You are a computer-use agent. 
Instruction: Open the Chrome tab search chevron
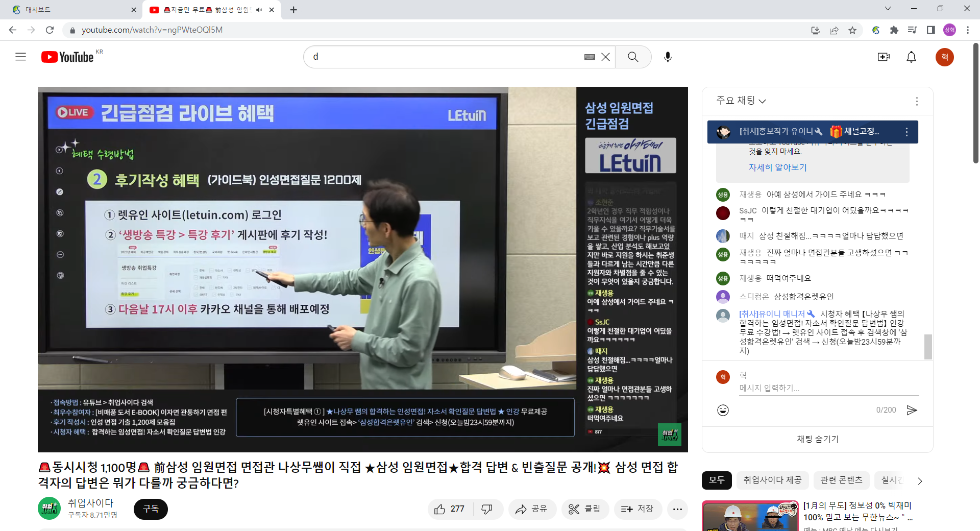888,9
